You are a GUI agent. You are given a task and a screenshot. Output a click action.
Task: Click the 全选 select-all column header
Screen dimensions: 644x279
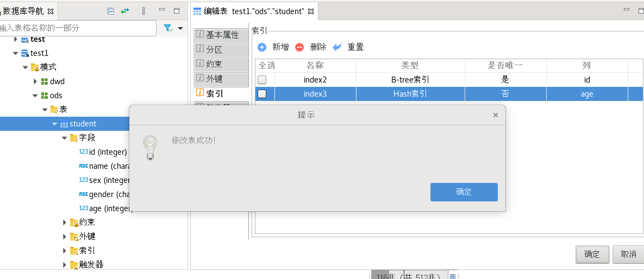tap(266, 65)
